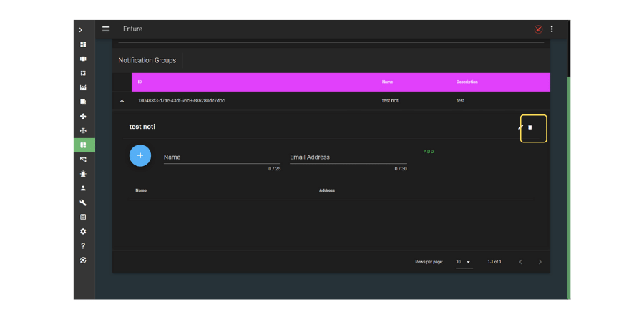Click the help question mark icon
Screen dimensions: 644x322
click(83, 245)
